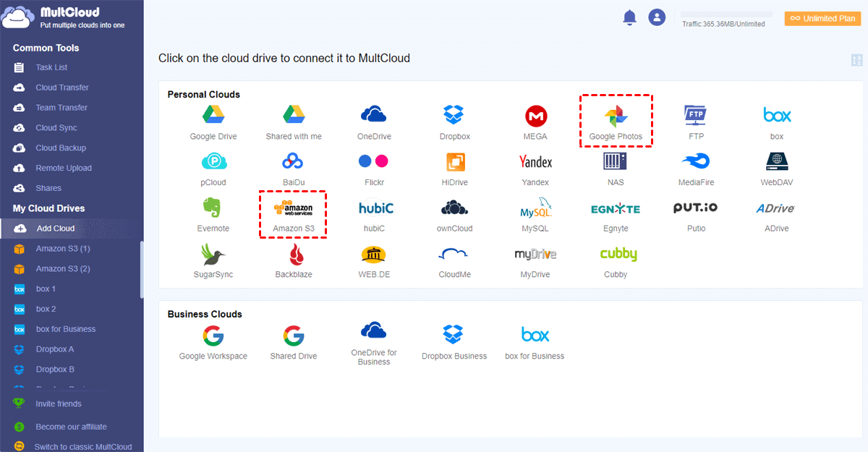Add Backblaze storage
The height and width of the screenshot is (452, 868).
294,260
